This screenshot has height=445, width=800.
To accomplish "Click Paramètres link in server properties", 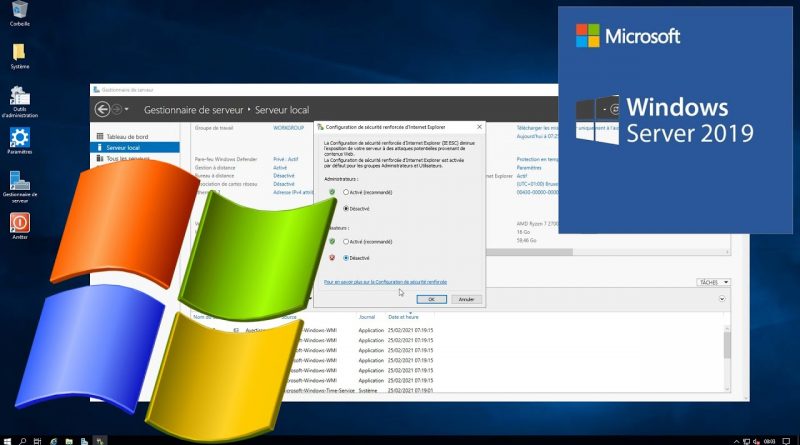I will pyautogui.click(x=529, y=167).
